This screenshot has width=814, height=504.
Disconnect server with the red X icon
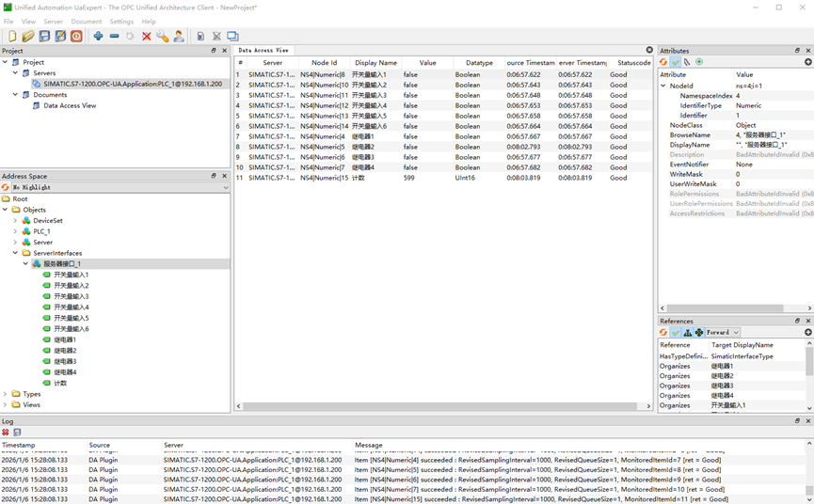(x=147, y=36)
